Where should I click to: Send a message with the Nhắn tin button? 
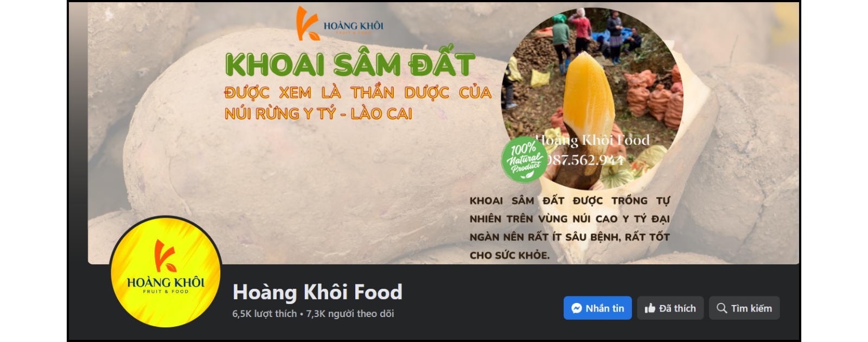598,308
